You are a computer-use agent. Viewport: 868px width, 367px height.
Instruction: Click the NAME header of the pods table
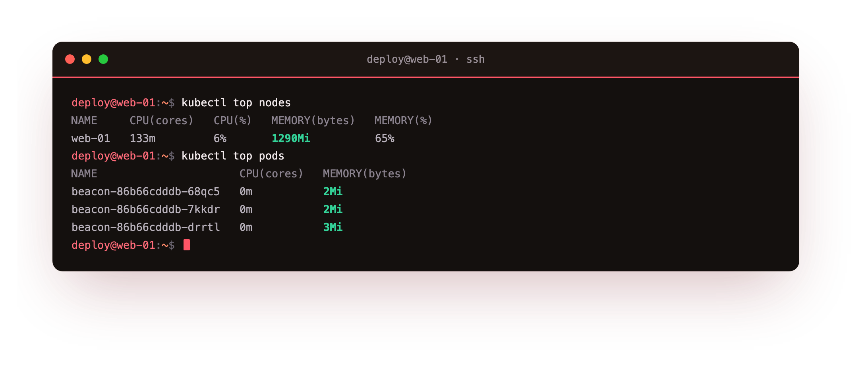[84, 174]
